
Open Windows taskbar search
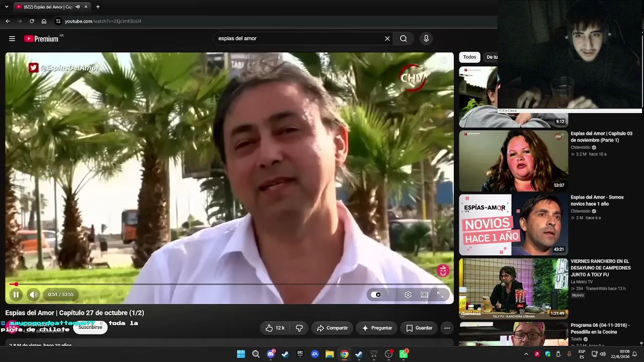coord(256,354)
